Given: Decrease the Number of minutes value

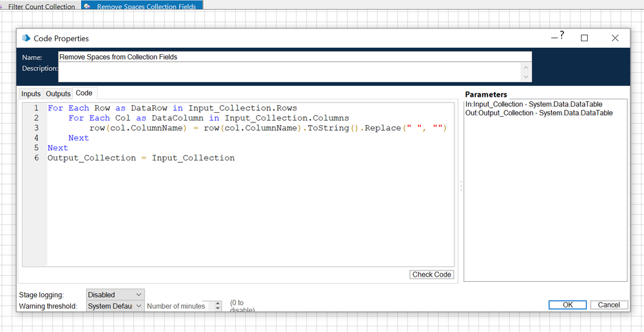Looking at the screenshot, I should point(217,309).
